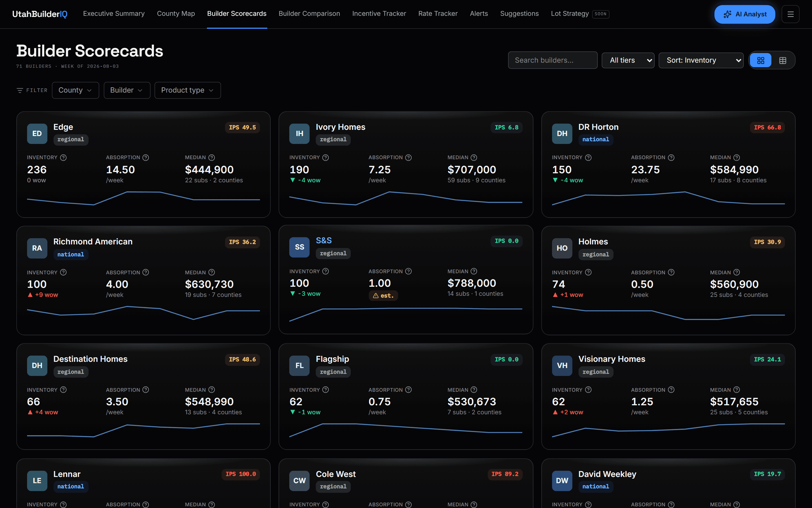The image size is (812, 508).
Task: Click the IH avatar on Ivory Homes card
Action: tap(299, 134)
